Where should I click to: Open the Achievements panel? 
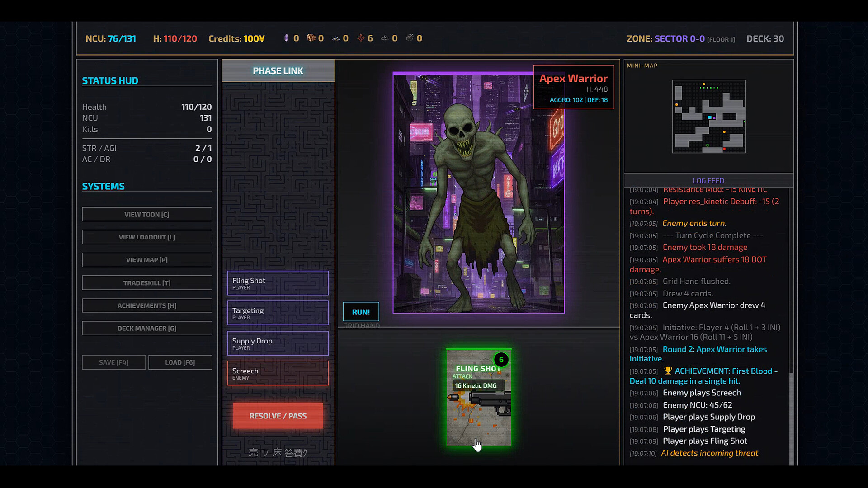pos(147,305)
